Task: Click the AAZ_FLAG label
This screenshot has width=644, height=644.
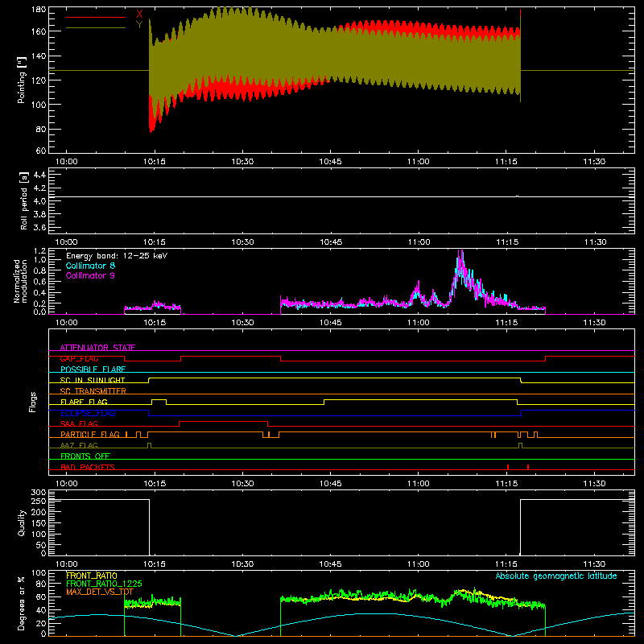Action: coord(79,445)
